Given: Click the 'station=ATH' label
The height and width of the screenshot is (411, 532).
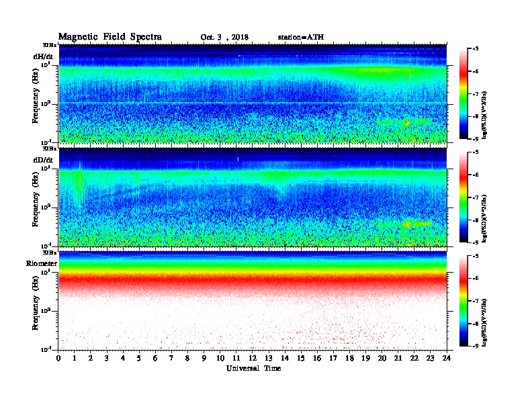Looking at the screenshot, I should [x=301, y=37].
